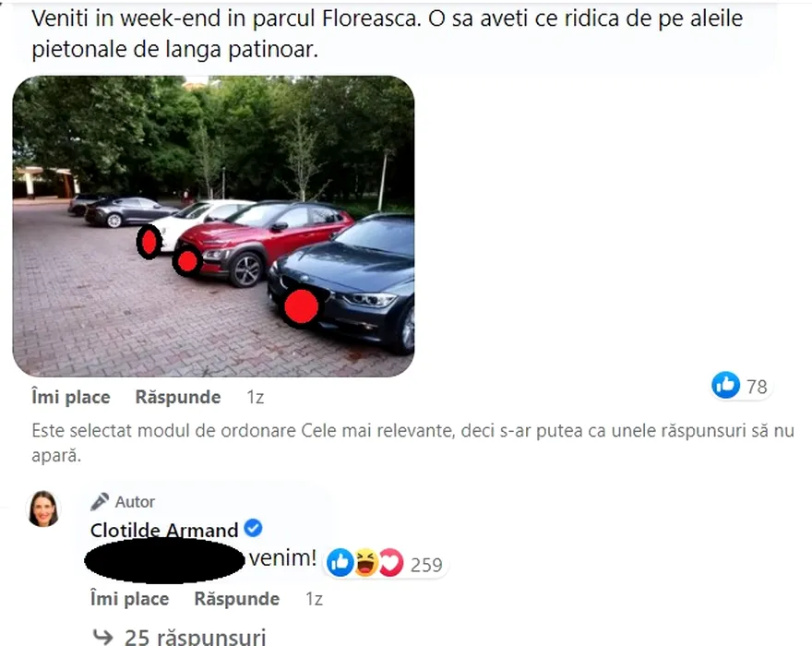Open the 259 reactions count

[426, 565]
